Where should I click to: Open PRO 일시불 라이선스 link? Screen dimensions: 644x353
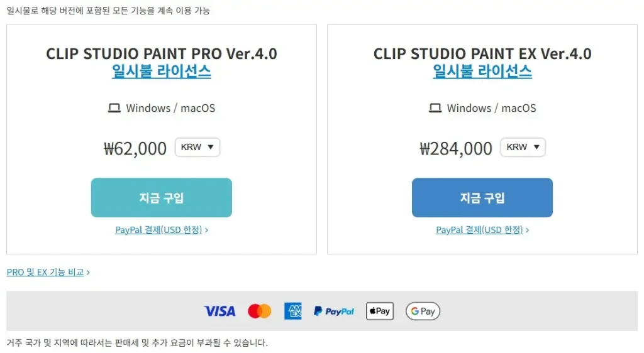[x=161, y=72]
